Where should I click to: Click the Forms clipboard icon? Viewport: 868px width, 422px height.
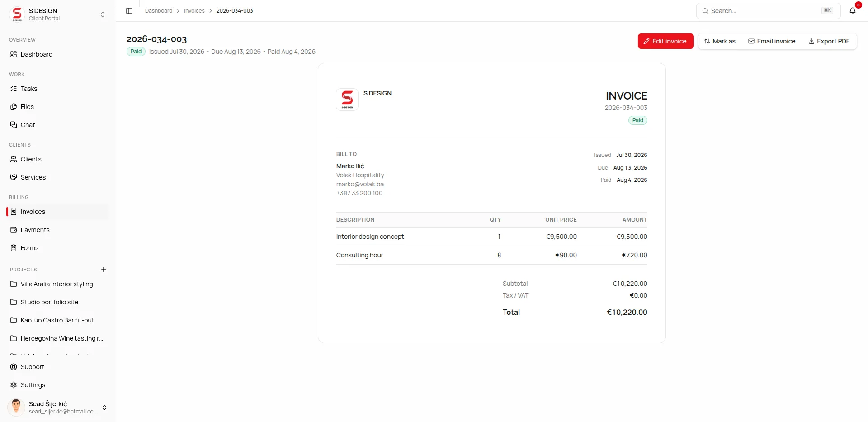pyautogui.click(x=14, y=248)
